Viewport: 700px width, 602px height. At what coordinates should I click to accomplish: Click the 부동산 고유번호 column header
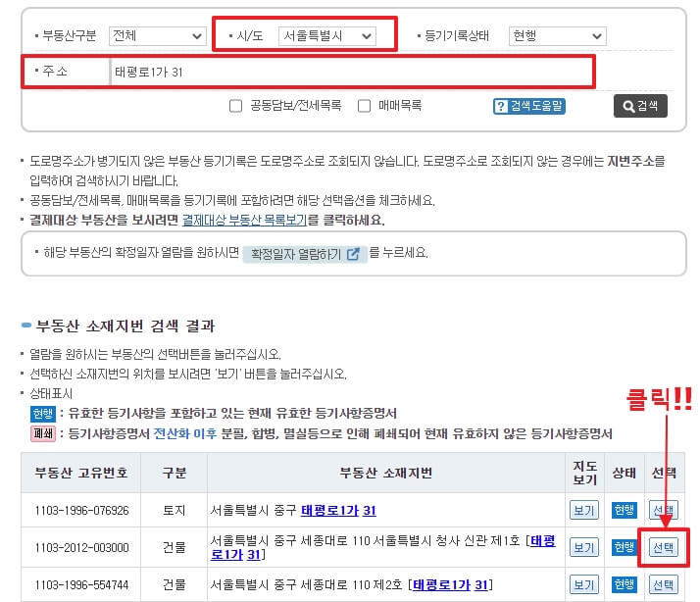(x=81, y=473)
